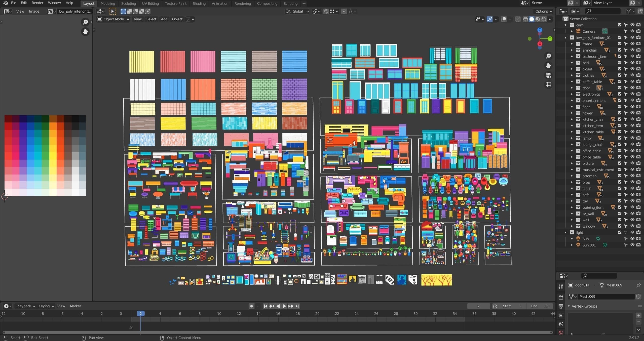Open the Keying popover in the timeline

[46, 306]
